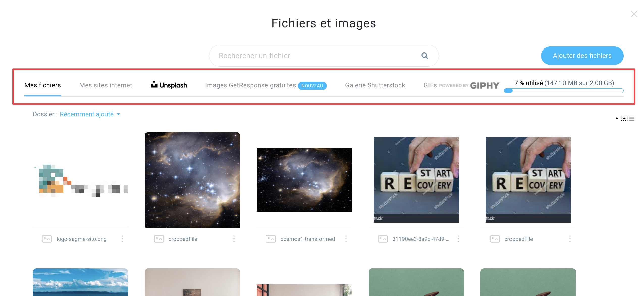
Task: Open options menu for logo-sagme-sito.png
Action: 122,239
